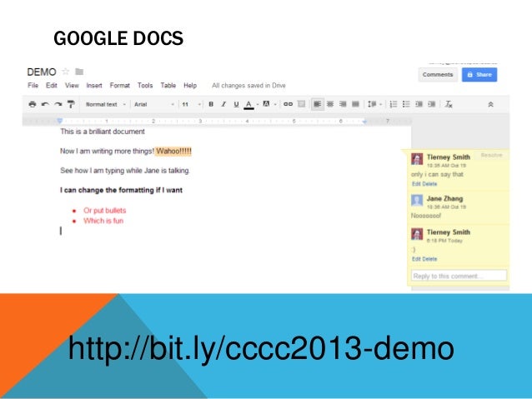Click the Resolve button on the comment
Image resolution: width=532 pixels, height=399 pixels.
coord(491,155)
